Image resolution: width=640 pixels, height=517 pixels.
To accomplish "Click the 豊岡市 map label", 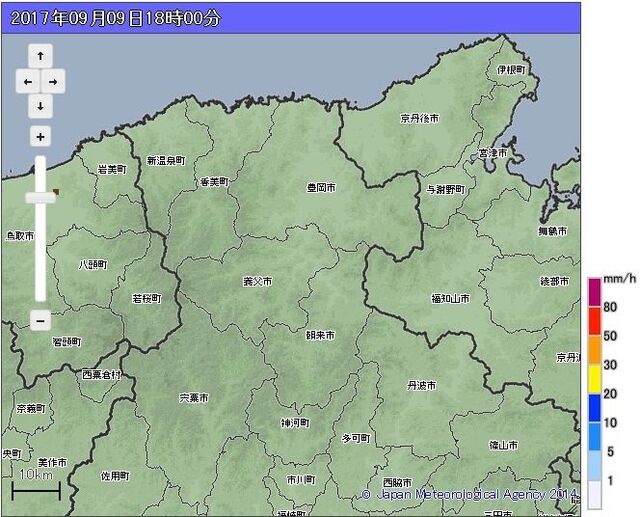I will point(321,188).
